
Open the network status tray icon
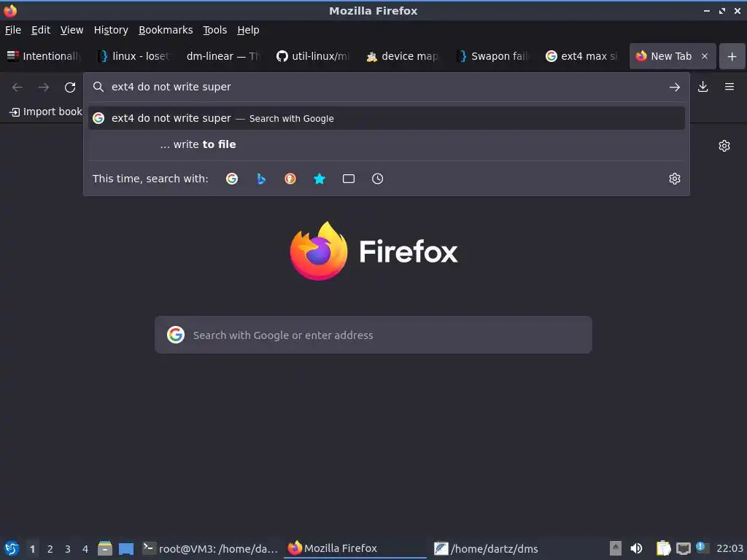[x=683, y=548]
